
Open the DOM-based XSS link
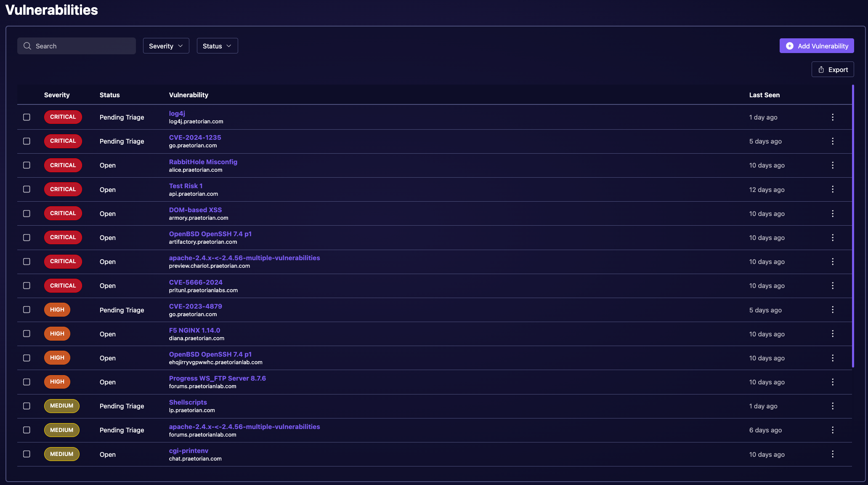(195, 210)
